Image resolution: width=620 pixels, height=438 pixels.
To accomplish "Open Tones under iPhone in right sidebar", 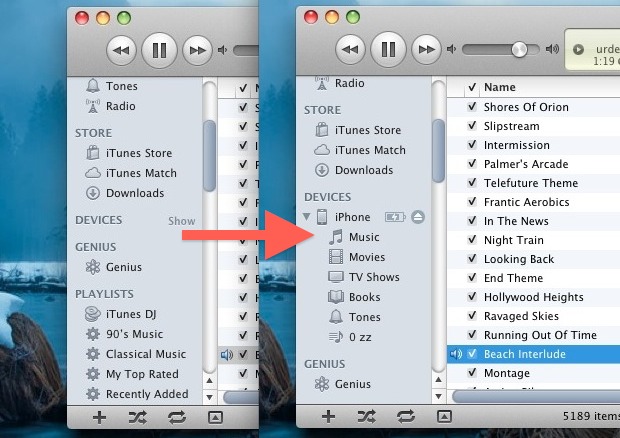I will pos(355,317).
